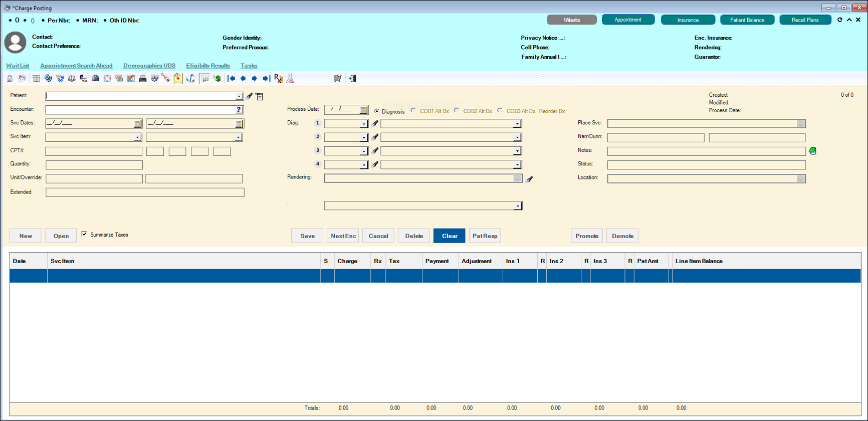This screenshot has height=421, width=868.
Task: Click the Rx prescription toolbar icon
Action: coord(279,78)
